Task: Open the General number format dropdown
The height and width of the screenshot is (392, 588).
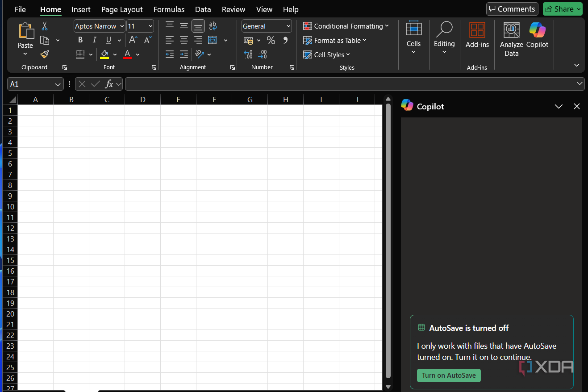Action: (288, 26)
